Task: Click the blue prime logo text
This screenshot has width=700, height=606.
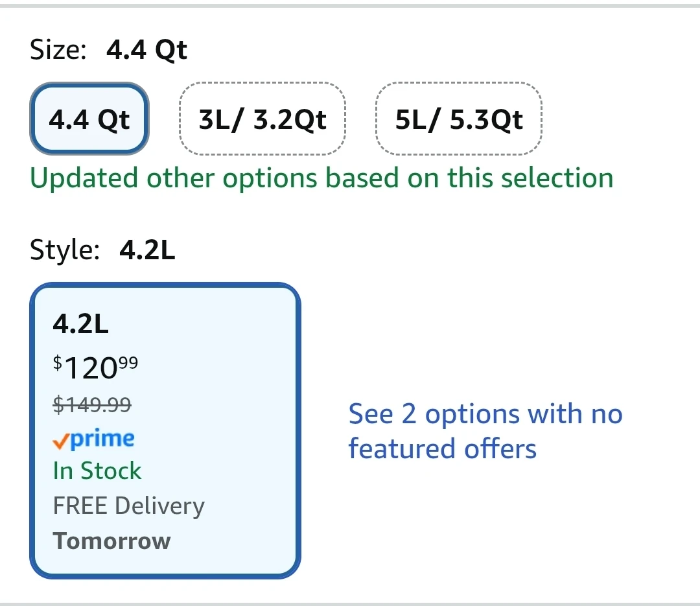Action: [x=102, y=439]
